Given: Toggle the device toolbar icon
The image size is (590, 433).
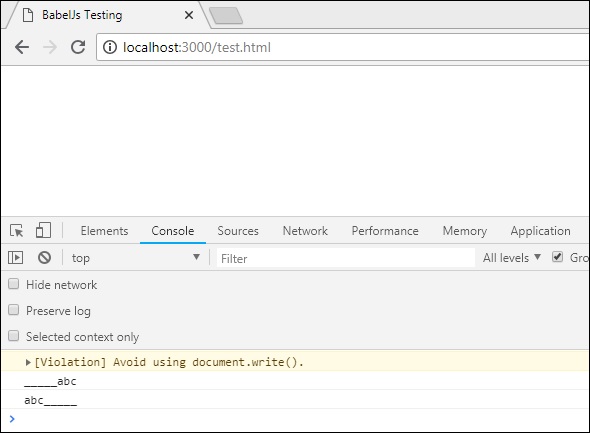Looking at the screenshot, I should coord(43,230).
